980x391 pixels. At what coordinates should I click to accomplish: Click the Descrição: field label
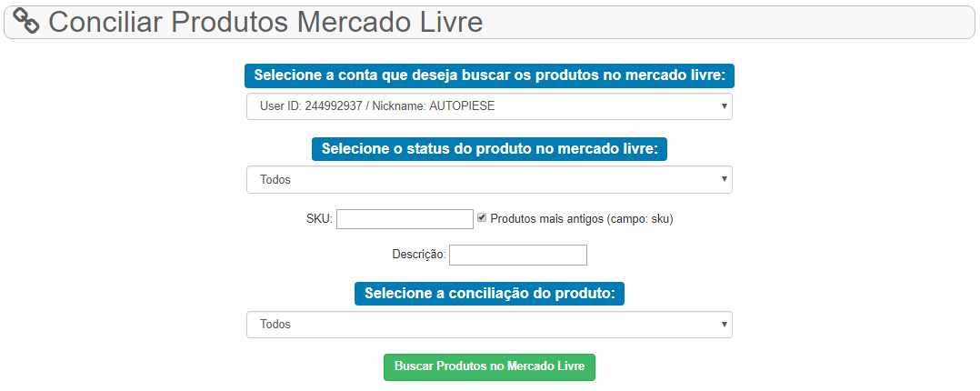coord(419,255)
